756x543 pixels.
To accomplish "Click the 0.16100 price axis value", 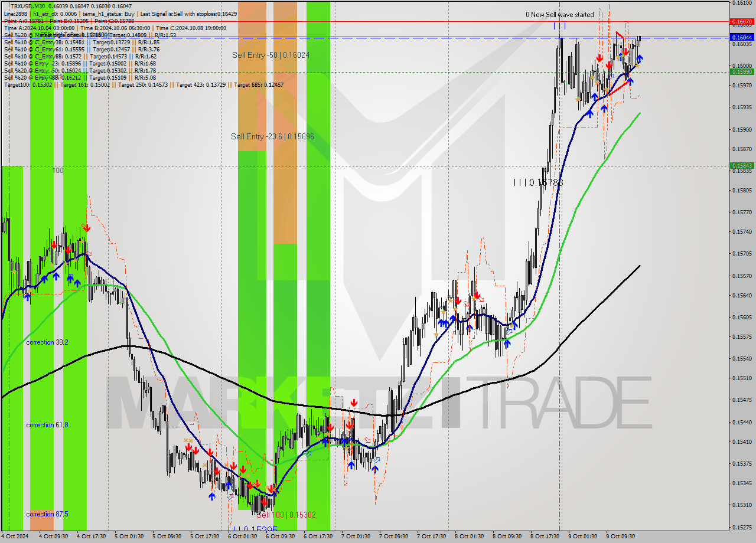I will (x=742, y=3).
